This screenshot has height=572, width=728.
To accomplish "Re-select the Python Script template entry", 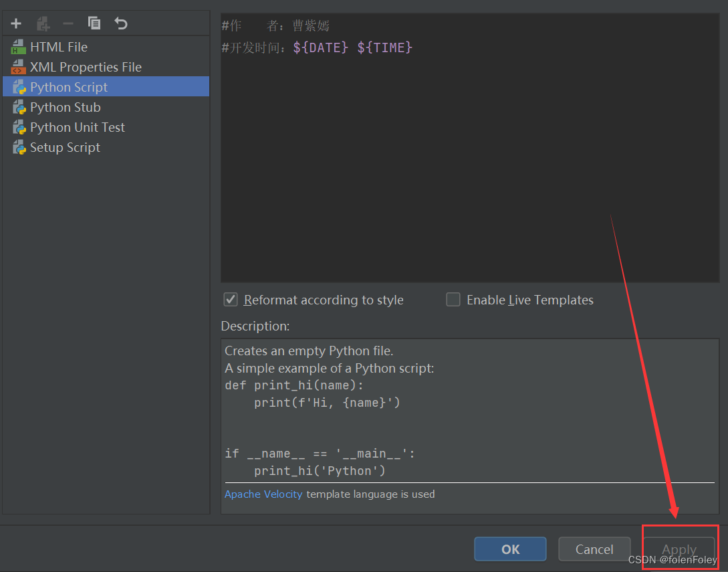I will [68, 87].
